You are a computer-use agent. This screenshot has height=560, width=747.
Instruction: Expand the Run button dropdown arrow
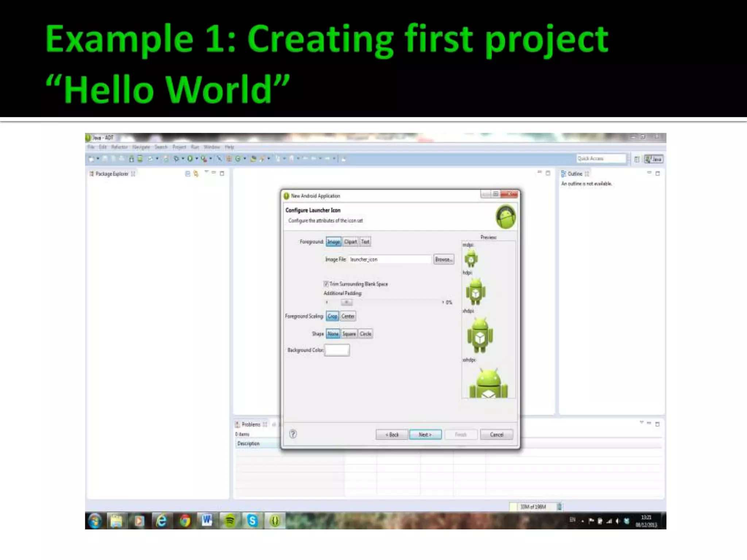[x=197, y=159]
